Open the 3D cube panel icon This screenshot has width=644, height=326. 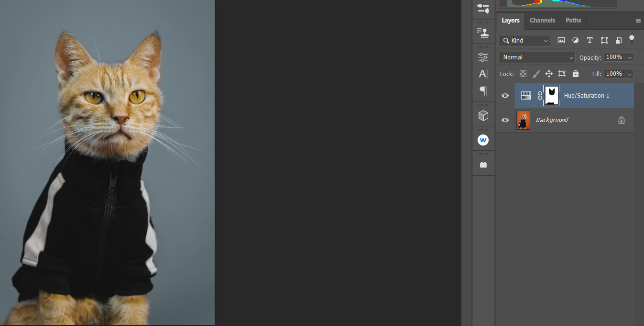coord(483,115)
